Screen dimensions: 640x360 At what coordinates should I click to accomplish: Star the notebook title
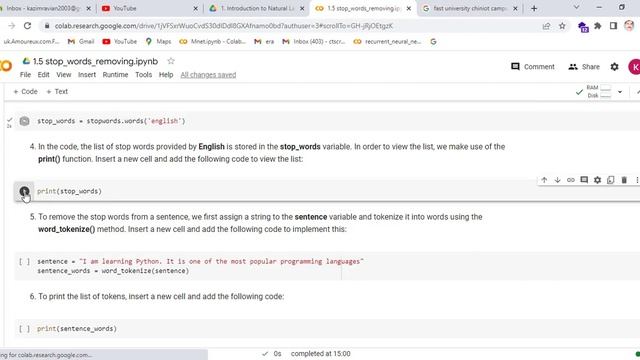(x=171, y=61)
